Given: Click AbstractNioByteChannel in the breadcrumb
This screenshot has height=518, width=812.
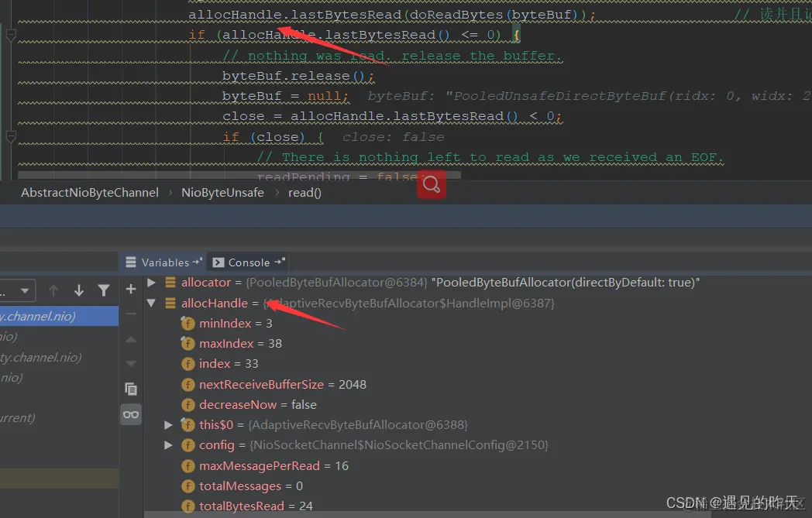Looking at the screenshot, I should coord(90,193).
